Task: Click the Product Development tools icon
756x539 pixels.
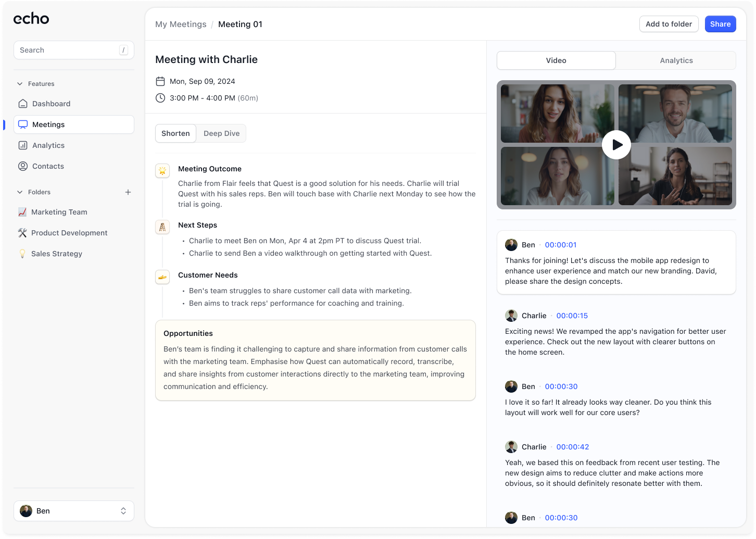Action: 22,233
